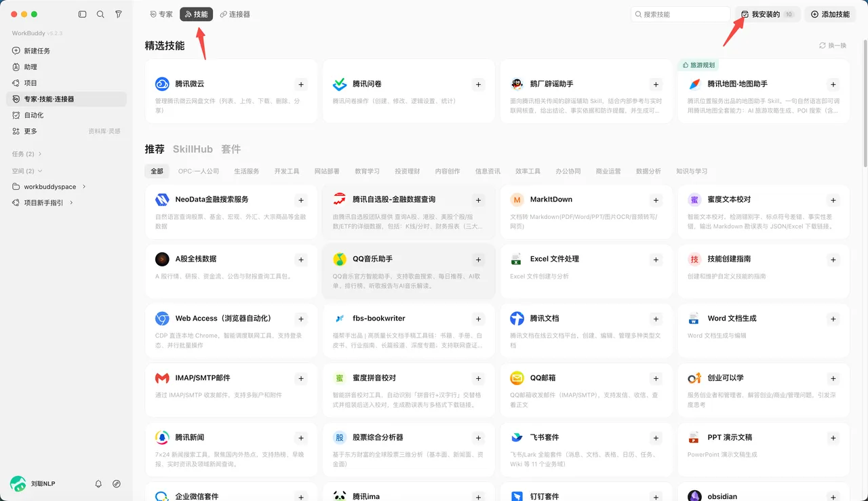Switch to the 专家 tab

[161, 14]
